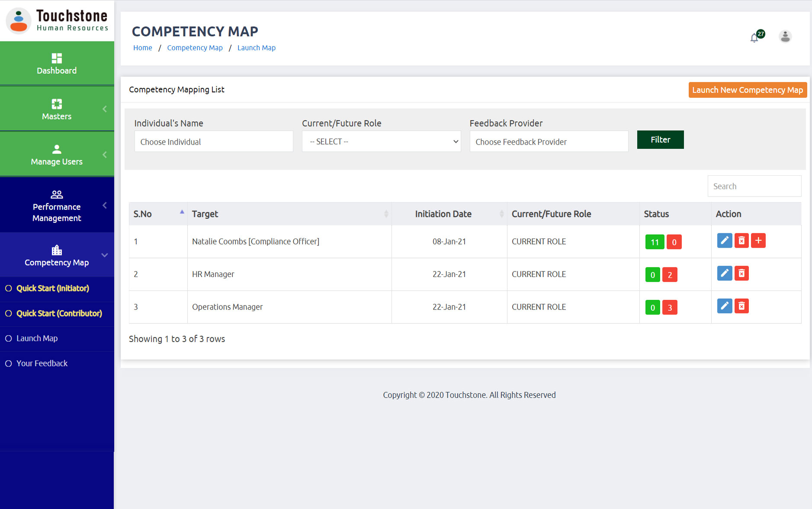
Task: Click the Home breadcrumb link
Action: [x=142, y=48]
